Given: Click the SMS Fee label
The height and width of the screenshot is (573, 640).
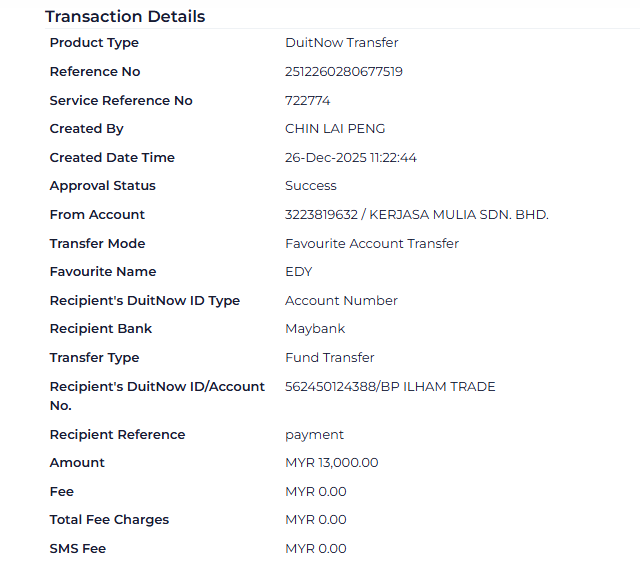Looking at the screenshot, I should point(78,549).
